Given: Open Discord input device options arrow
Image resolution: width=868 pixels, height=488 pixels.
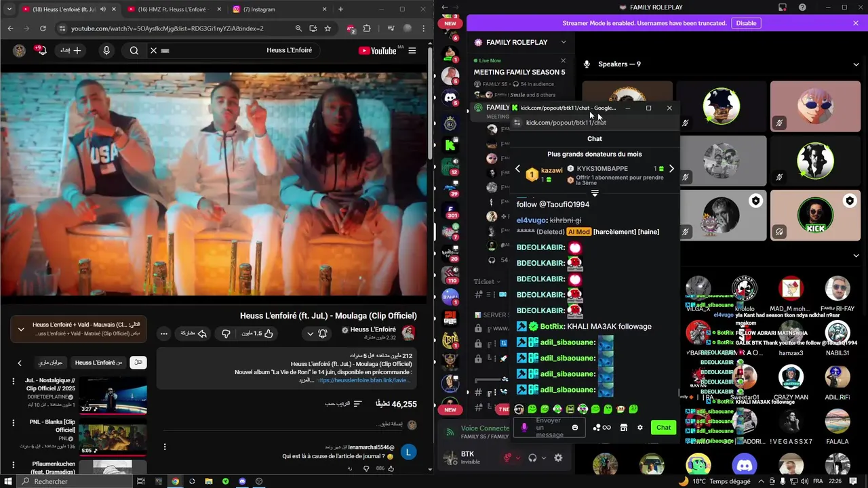Looking at the screenshot, I should coord(518,458).
